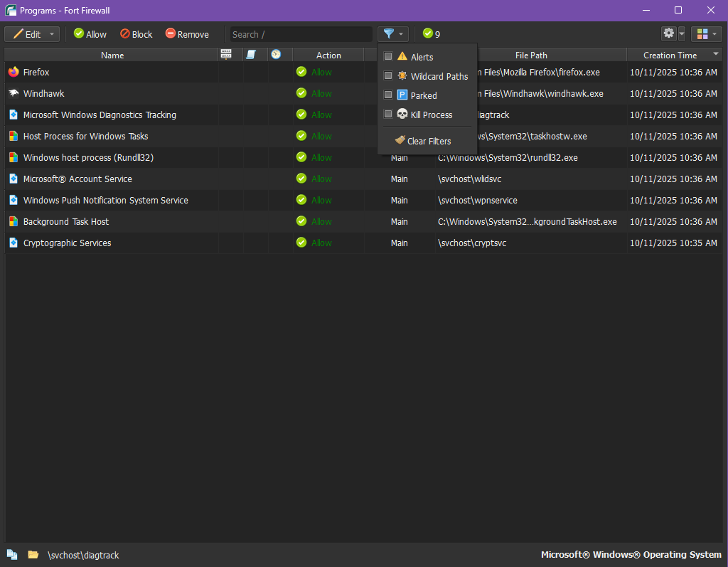Select the Kill Process menu entry

pos(427,115)
